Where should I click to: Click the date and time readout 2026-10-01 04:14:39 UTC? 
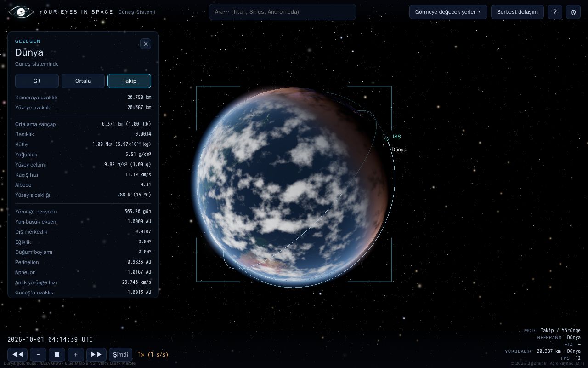point(50,339)
